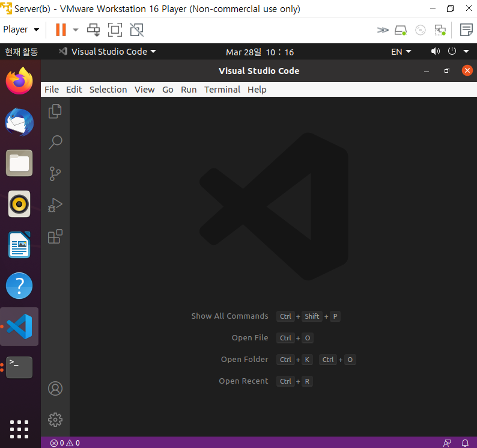
Task: Open the Manage gear icon
Action: (x=55, y=420)
